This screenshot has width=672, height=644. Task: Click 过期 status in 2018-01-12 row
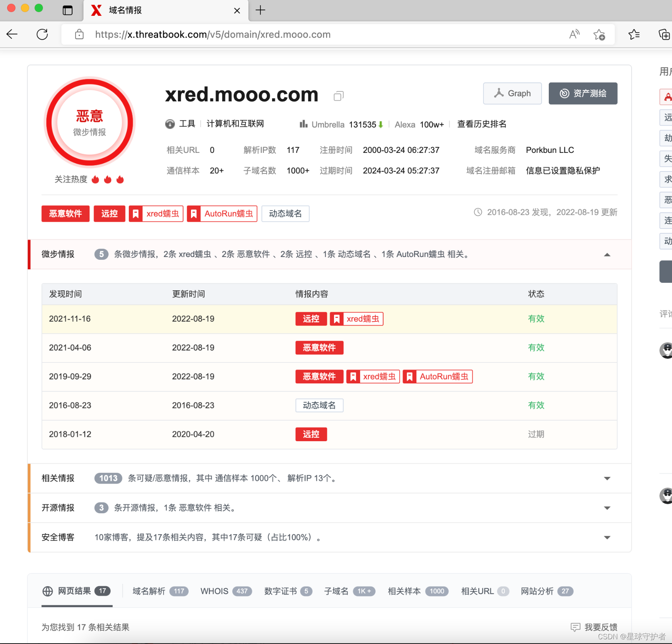tap(536, 434)
